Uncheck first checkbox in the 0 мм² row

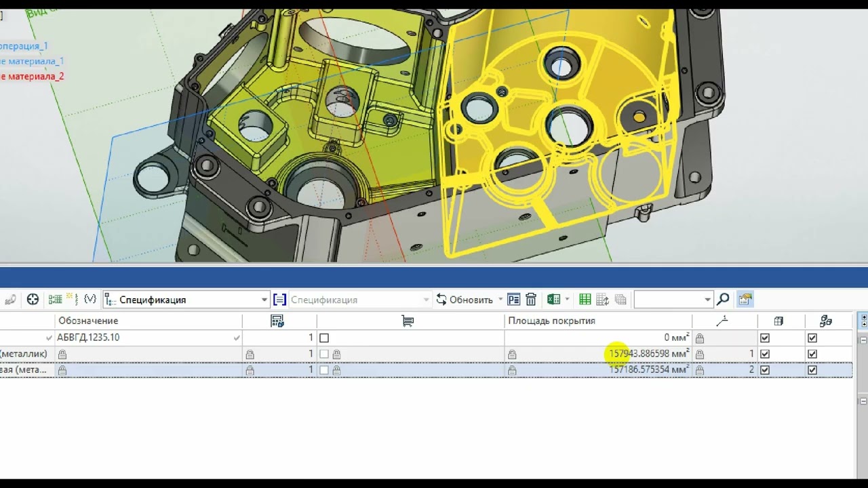coord(765,338)
